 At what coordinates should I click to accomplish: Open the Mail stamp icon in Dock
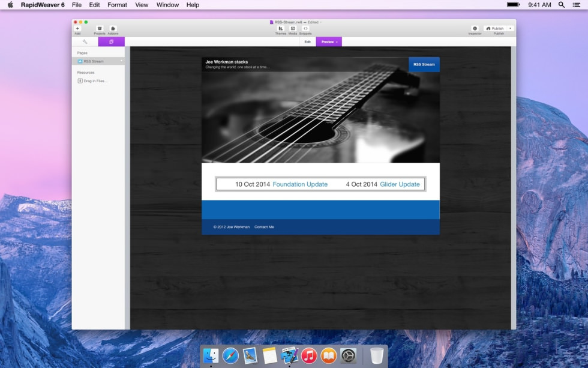[250, 355]
